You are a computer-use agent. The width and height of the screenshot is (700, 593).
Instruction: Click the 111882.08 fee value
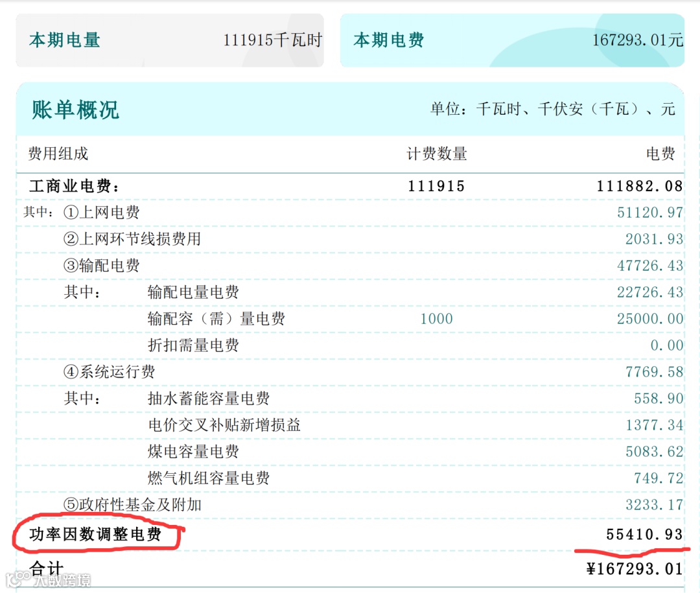click(639, 186)
